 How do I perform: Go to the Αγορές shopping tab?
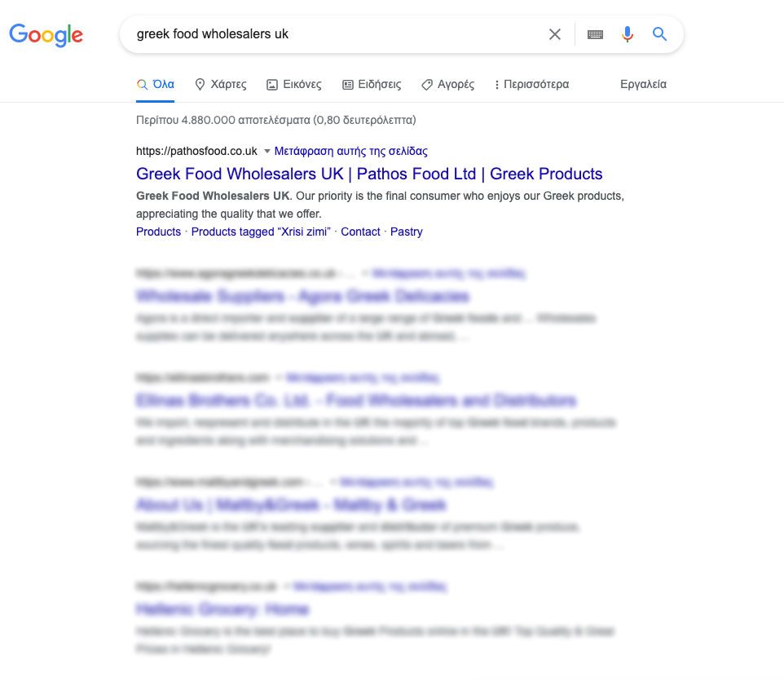click(447, 84)
